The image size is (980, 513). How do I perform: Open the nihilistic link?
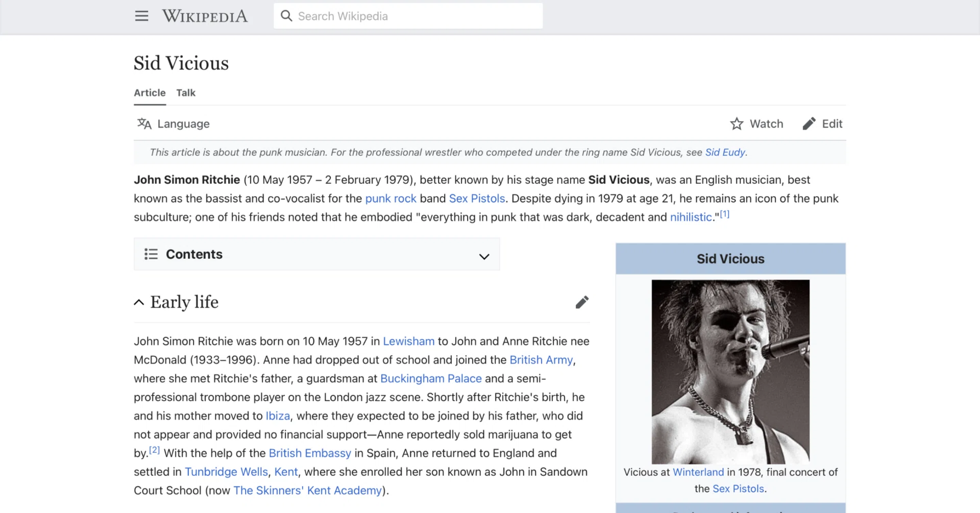tap(691, 217)
